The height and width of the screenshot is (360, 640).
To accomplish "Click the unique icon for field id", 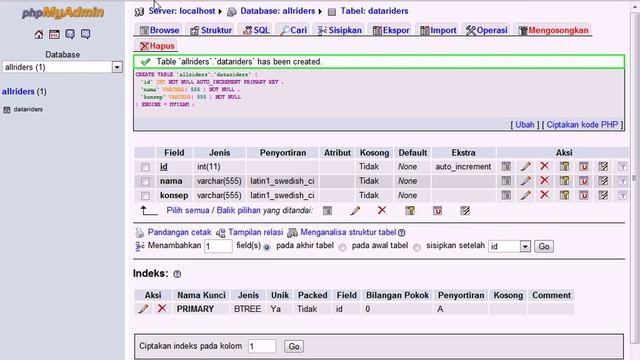I will click(584, 167).
